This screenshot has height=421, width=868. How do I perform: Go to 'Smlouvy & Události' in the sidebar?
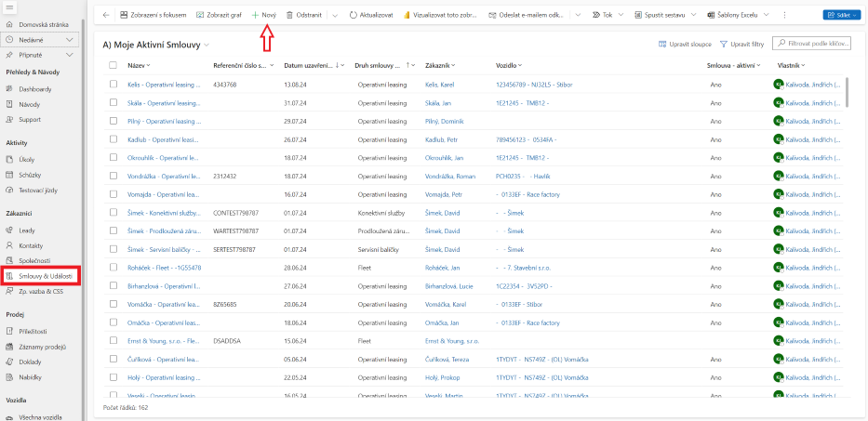45,277
